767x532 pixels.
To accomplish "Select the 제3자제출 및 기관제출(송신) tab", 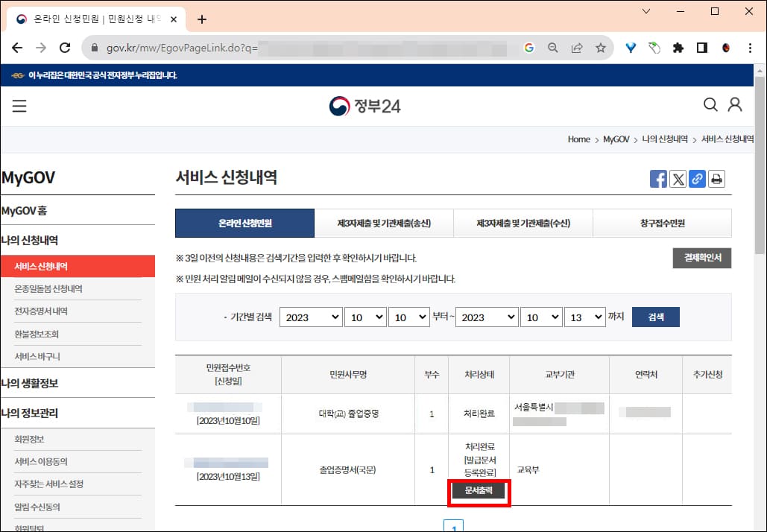I will pos(384,223).
